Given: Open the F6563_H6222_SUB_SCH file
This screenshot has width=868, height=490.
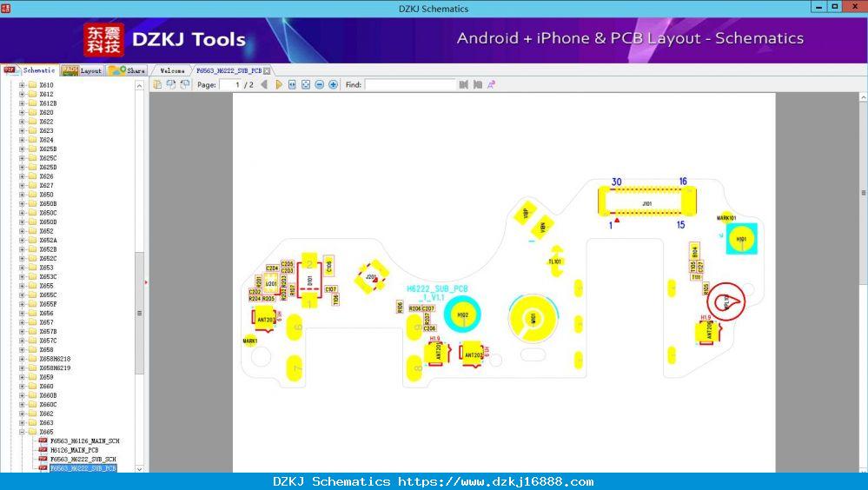Looking at the screenshot, I should pyautogui.click(x=83, y=459).
